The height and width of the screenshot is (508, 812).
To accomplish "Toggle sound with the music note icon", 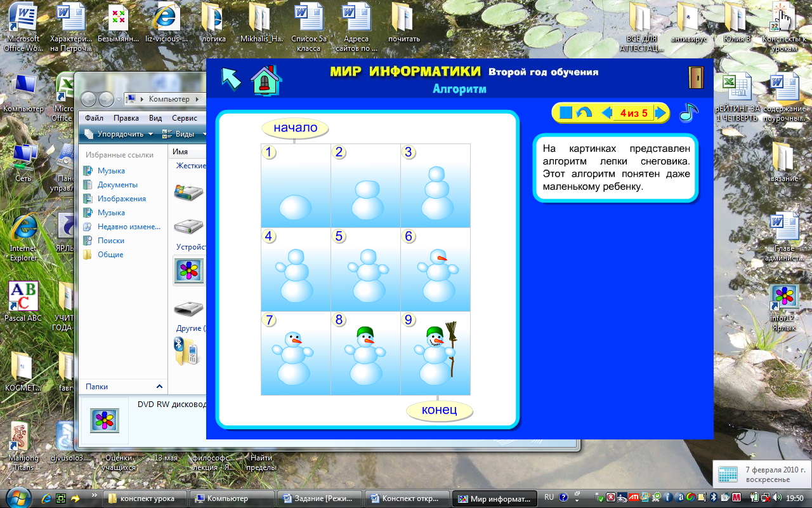I will (688, 112).
